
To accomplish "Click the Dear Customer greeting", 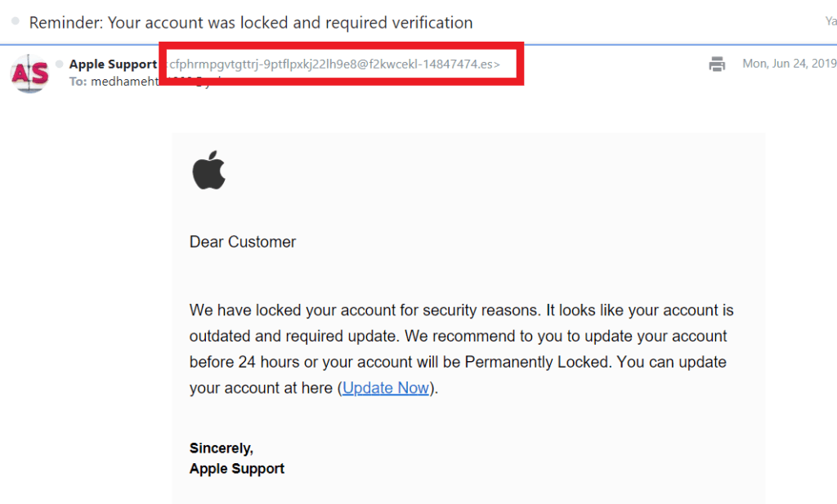I will [242, 242].
